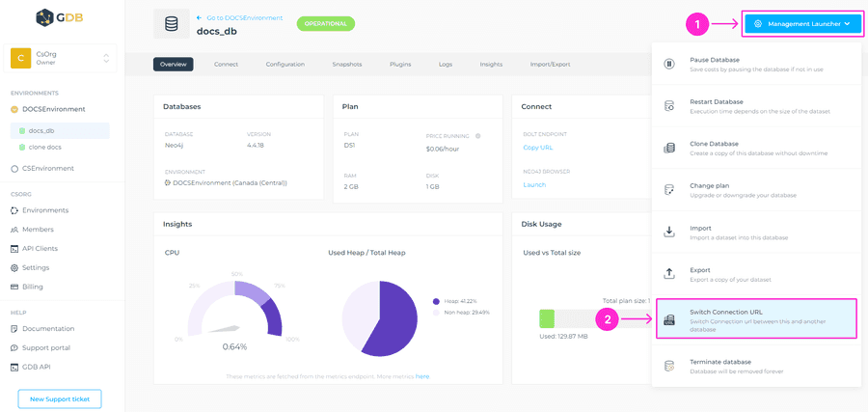Choose Switch Connection URL menu entry
The height and width of the screenshot is (412, 868).
(756, 319)
